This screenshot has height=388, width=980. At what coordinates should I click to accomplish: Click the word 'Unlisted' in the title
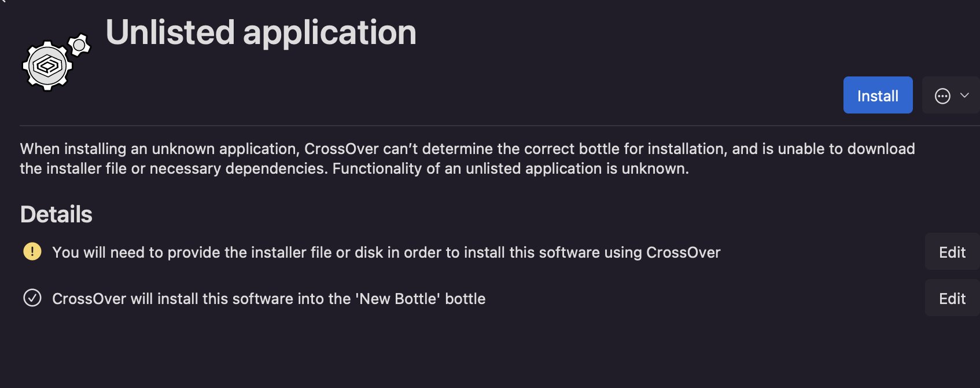(170, 32)
